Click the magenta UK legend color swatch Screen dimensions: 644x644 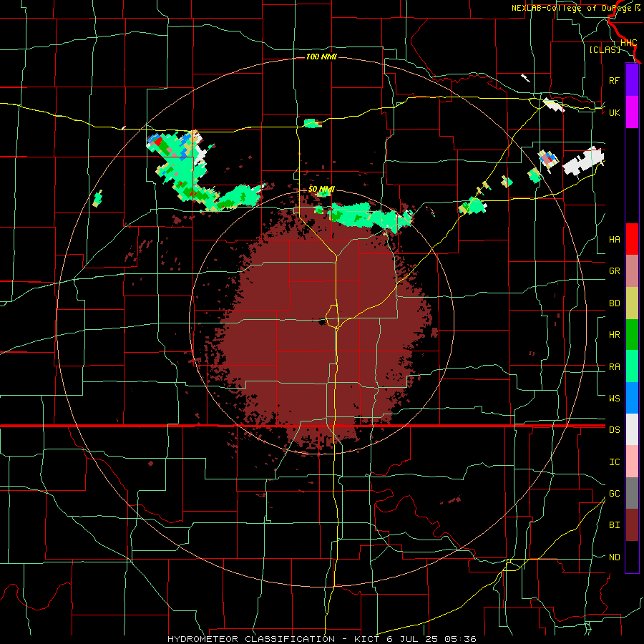pos(632,112)
